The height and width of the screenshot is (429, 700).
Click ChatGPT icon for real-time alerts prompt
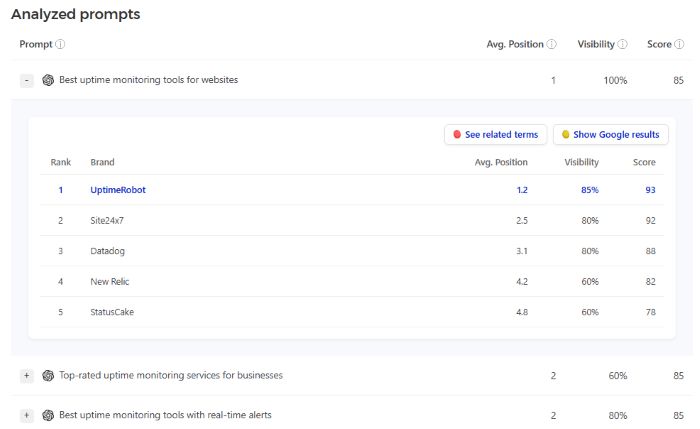pos(48,415)
